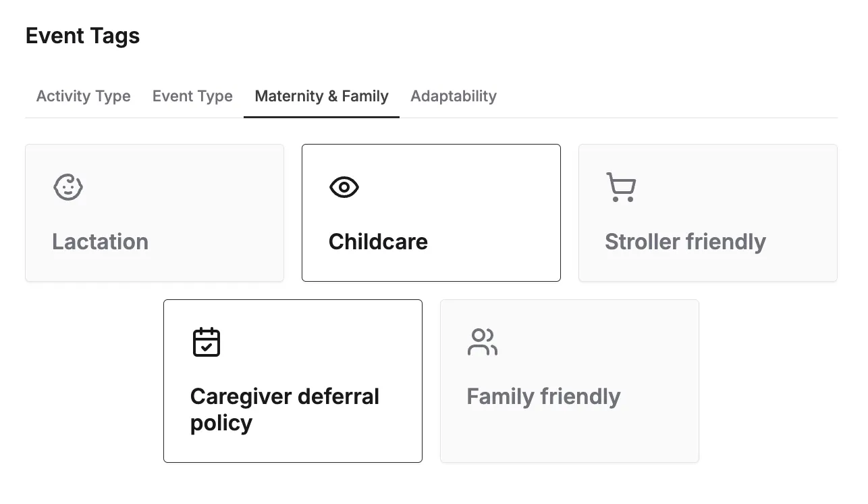The image size is (868, 504).
Task: Select the Maternity & Family tab
Action: point(322,96)
